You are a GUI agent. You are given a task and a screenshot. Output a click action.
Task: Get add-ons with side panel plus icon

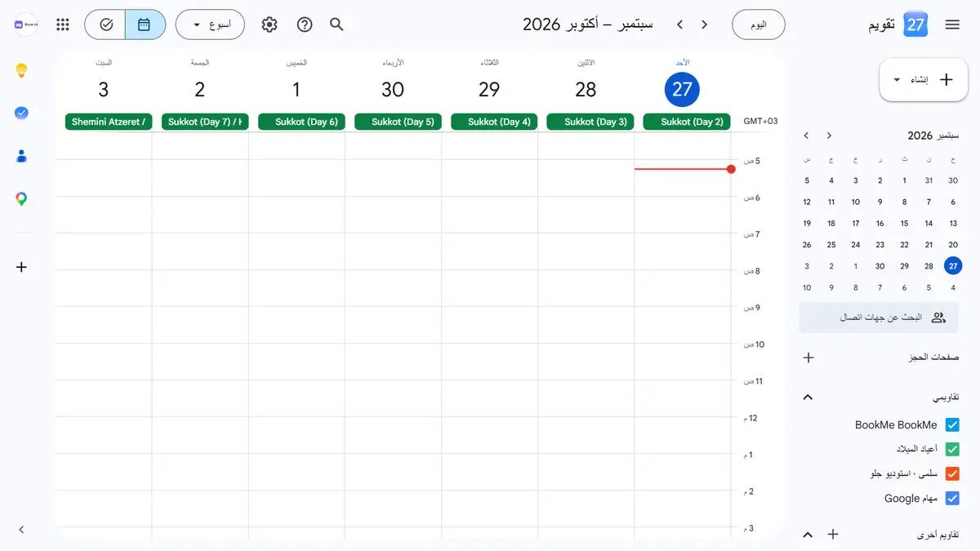pyautogui.click(x=22, y=267)
